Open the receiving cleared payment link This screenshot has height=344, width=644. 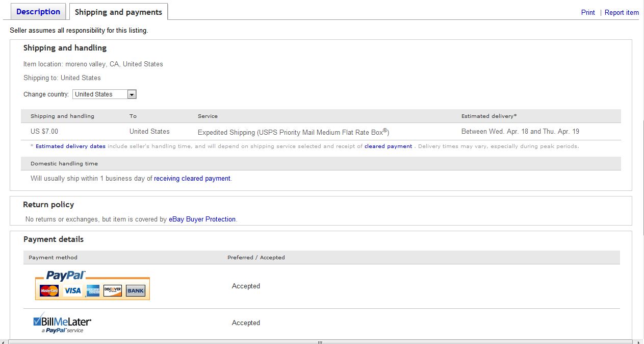pyautogui.click(x=192, y=179)
